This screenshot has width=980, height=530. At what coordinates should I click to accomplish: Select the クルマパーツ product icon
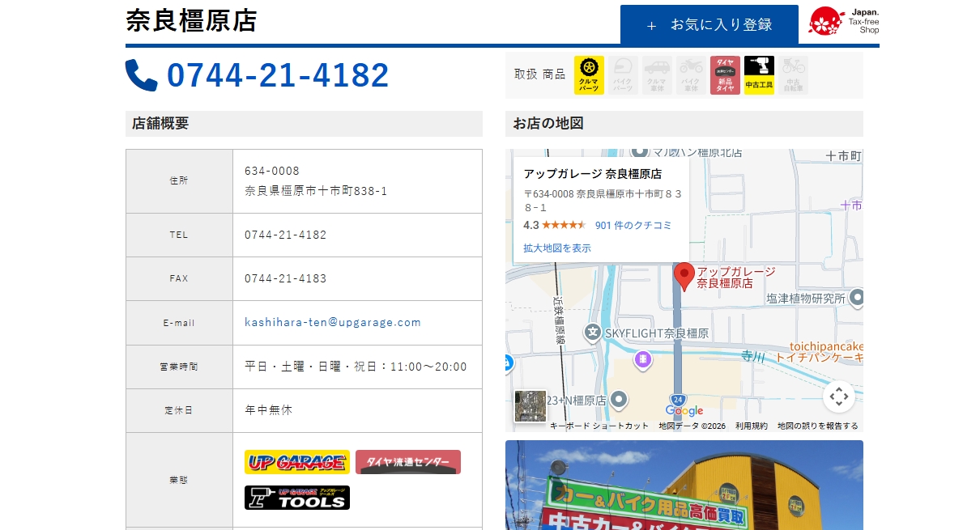tap(588, 74)
